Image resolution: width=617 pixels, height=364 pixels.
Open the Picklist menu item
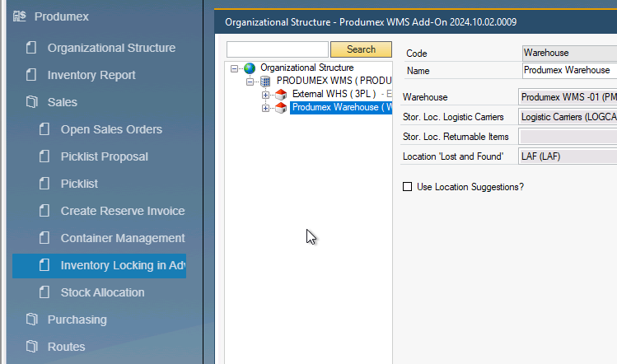coord(79,184)
